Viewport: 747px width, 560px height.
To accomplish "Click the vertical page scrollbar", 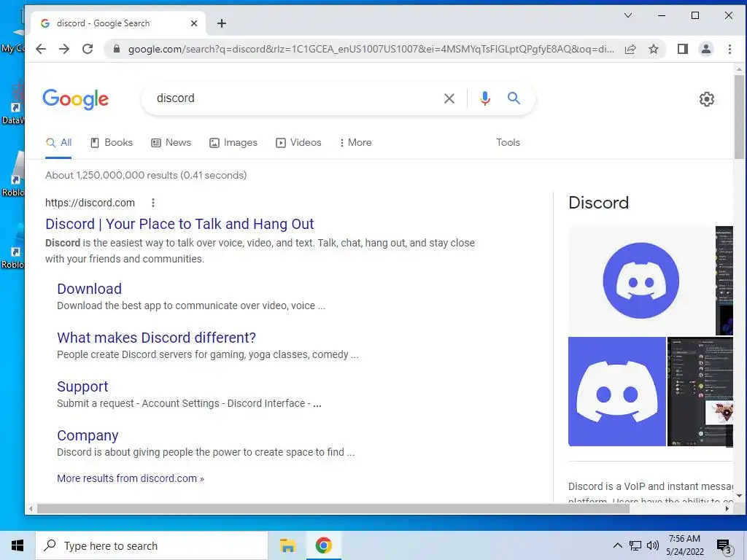I will click(x=739, y=117).
